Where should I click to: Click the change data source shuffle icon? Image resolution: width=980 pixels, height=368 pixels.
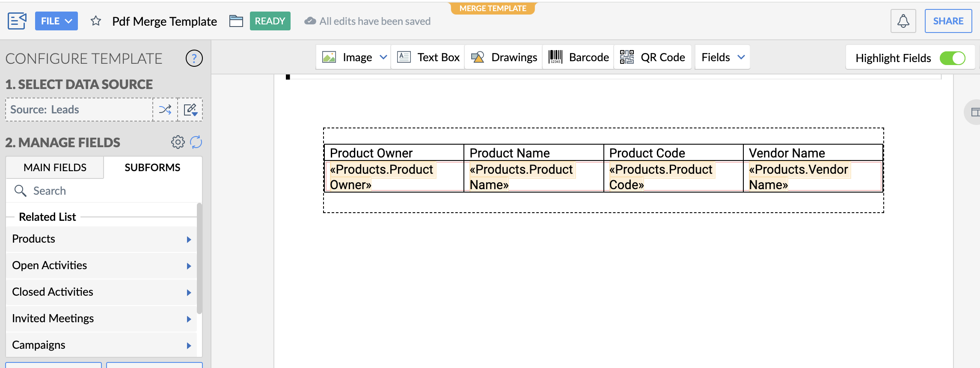[165, 110]
